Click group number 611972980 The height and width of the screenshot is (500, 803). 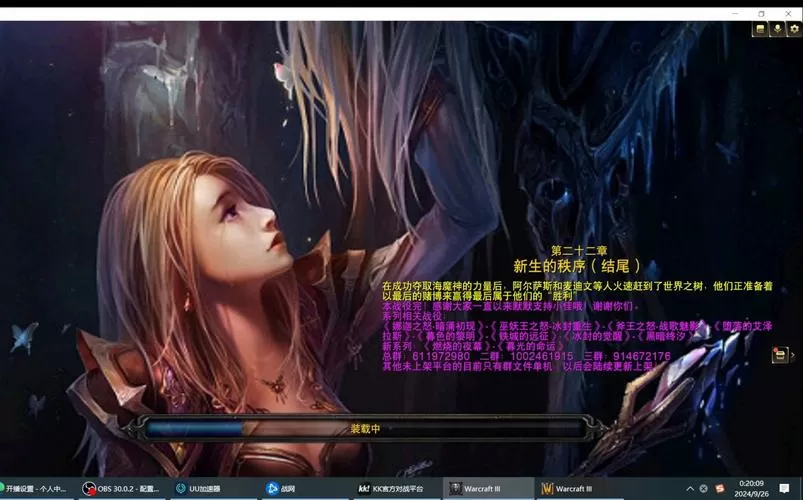coord(440,356)
